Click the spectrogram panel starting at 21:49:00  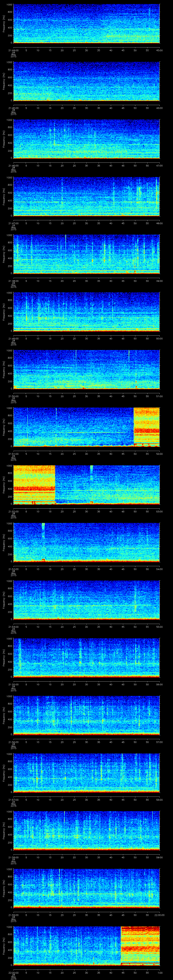click(86, 312)
